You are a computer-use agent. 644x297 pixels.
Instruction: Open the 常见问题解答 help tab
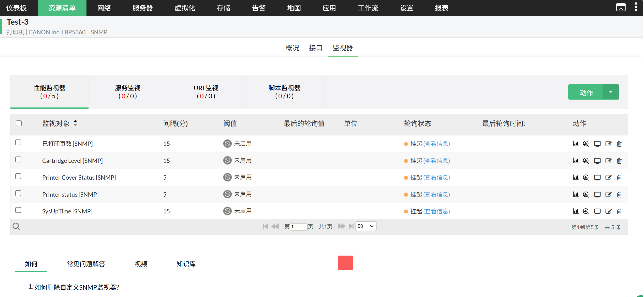tap(86, 264)
